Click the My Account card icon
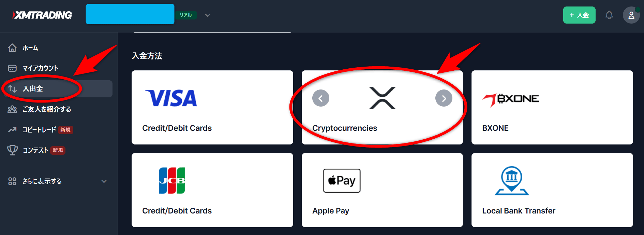 12,68
